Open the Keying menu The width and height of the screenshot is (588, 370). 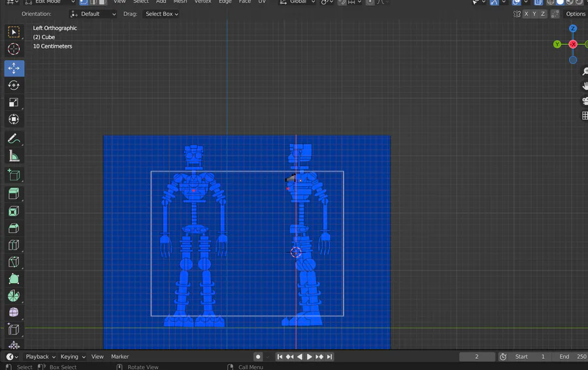pos(73,357)
